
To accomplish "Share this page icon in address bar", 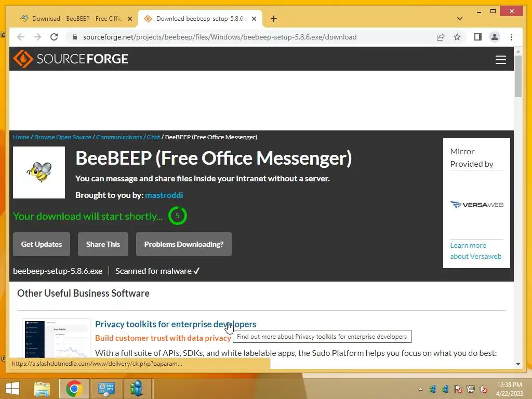I will click(x=441, y=37).
